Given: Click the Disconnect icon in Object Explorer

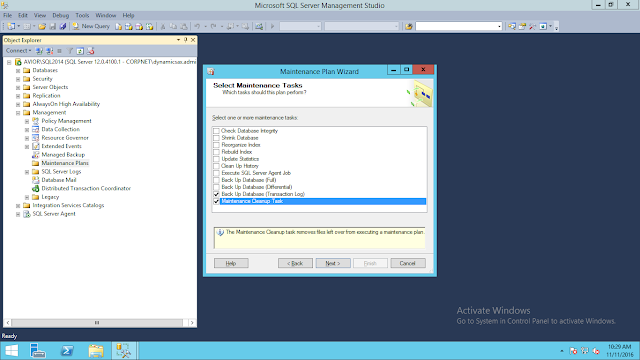Looking at the screenshot, I should pos(49,51).
